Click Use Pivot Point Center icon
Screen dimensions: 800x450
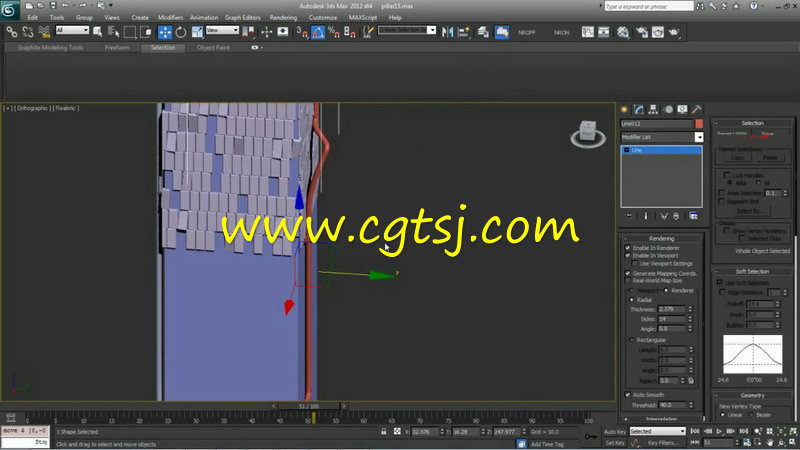249,32
